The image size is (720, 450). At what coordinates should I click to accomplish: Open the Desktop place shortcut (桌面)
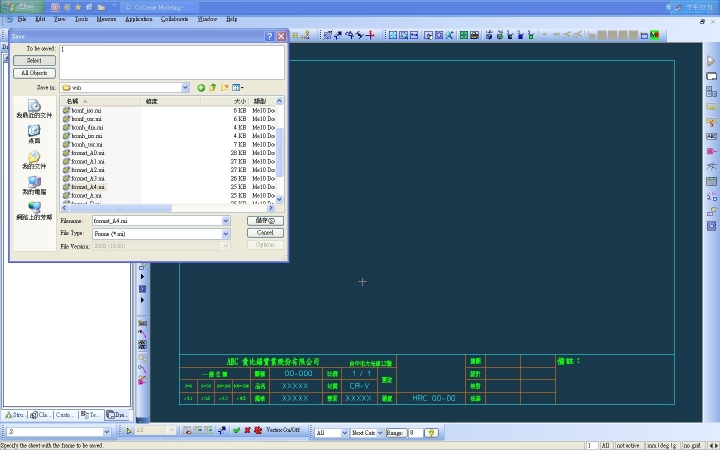pos(34,135)
